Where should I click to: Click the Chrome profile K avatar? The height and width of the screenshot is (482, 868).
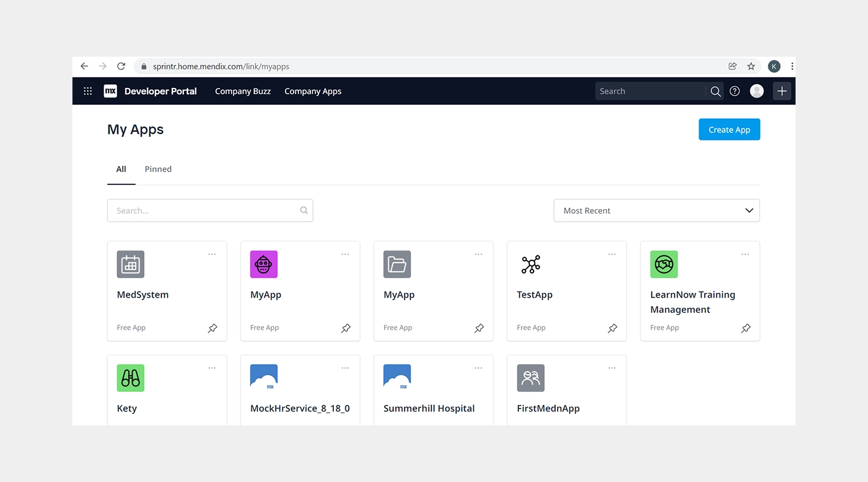click(x=774, y=66)
